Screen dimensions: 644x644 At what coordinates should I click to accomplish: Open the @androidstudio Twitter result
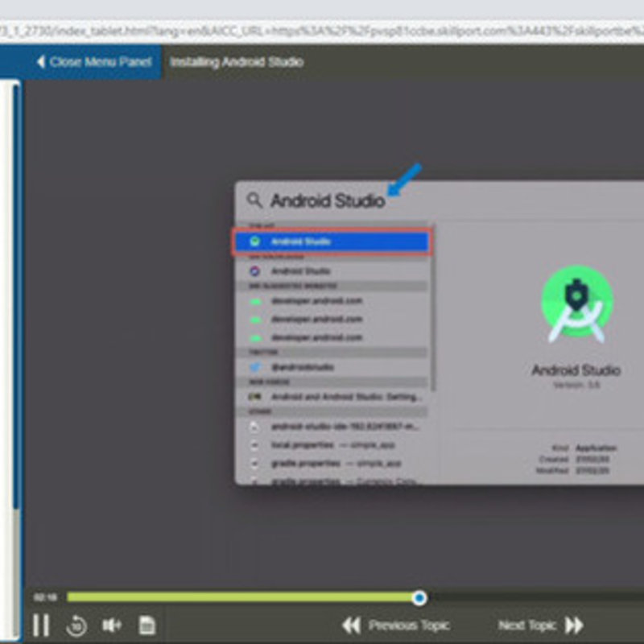click(x=332, y=367)
